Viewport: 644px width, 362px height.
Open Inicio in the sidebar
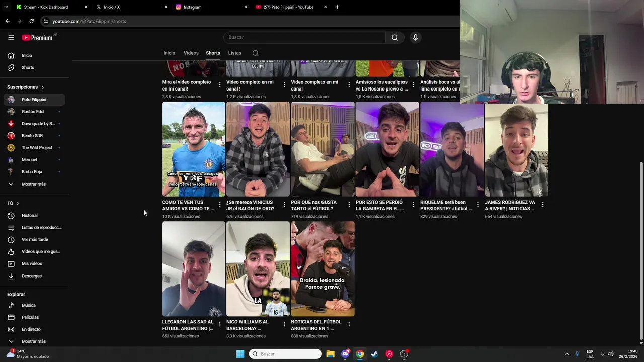tap(34, 55)
